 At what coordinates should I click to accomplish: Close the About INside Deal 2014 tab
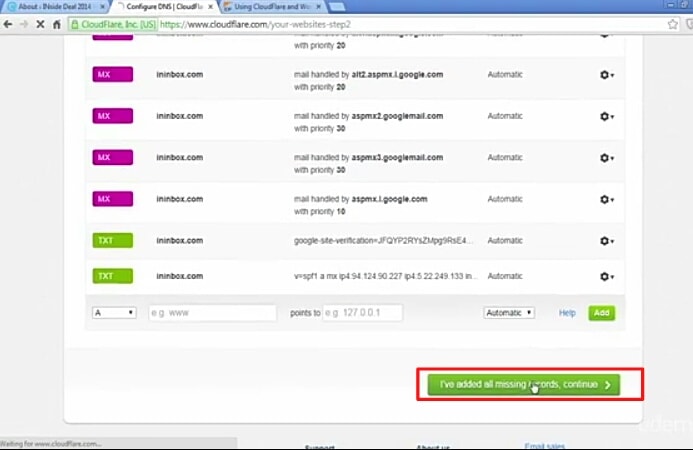click(x=103, y=7)
